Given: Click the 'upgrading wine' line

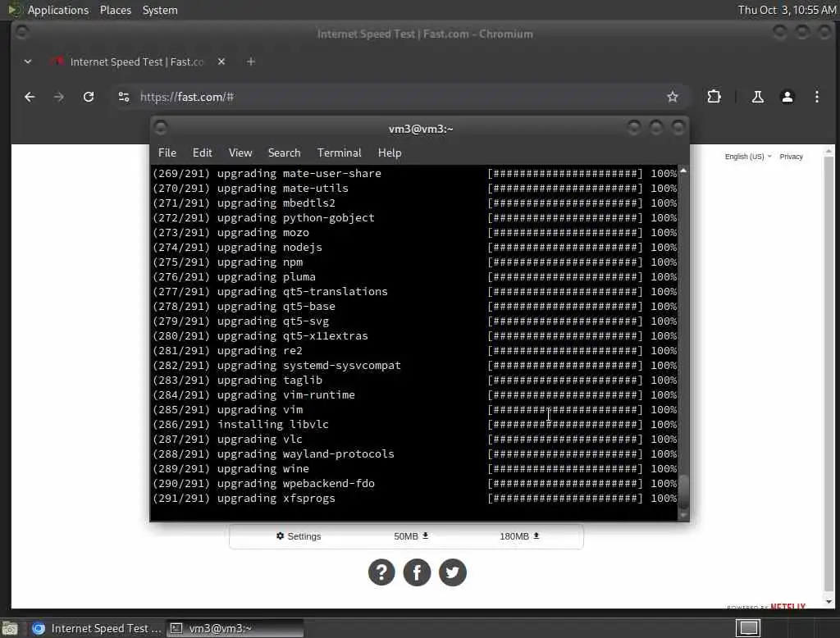Looking at the screenshot, I should pos(414,469).
